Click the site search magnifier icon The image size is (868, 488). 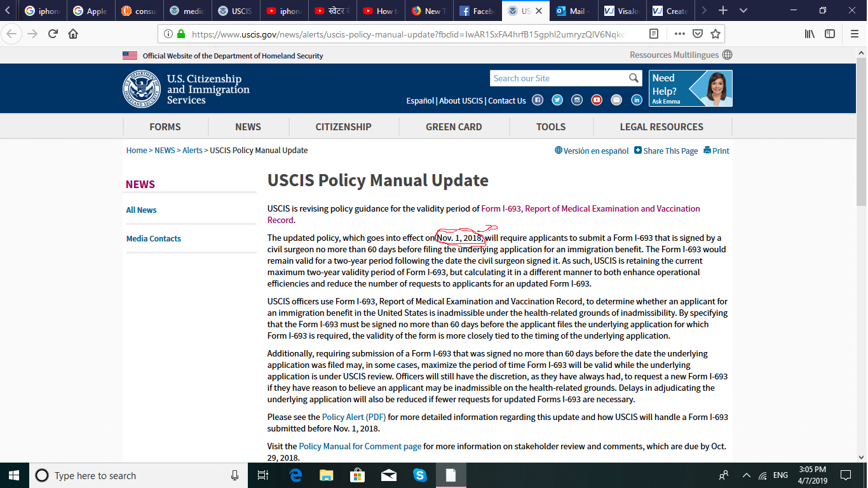point(634,78)
